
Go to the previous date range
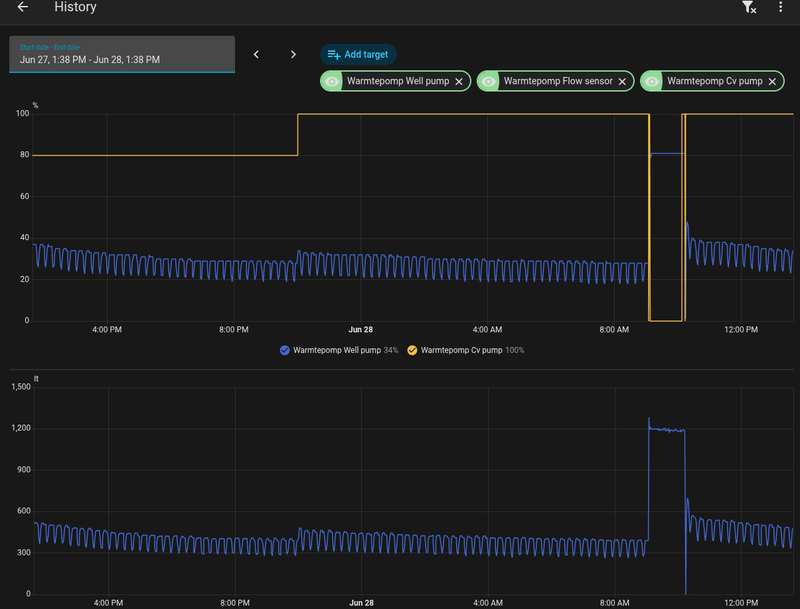[x=256, y=55]
